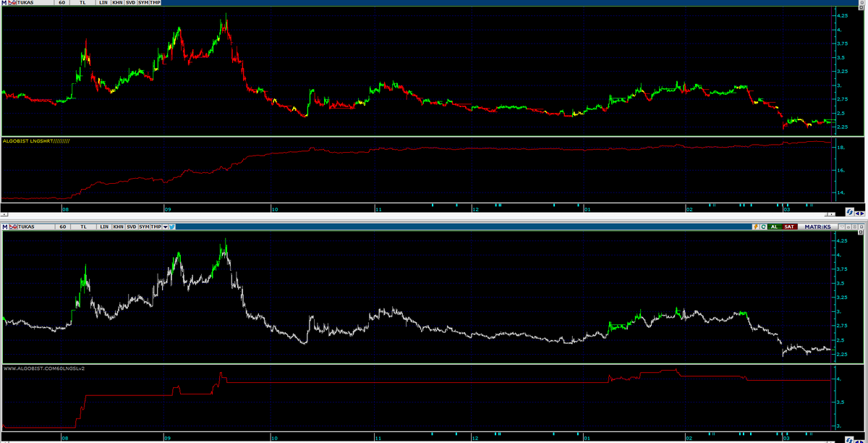Click the left scroll arrow of the upper chart scrollbar
This screenshot has width=868, height=443.
coord(4,214)
